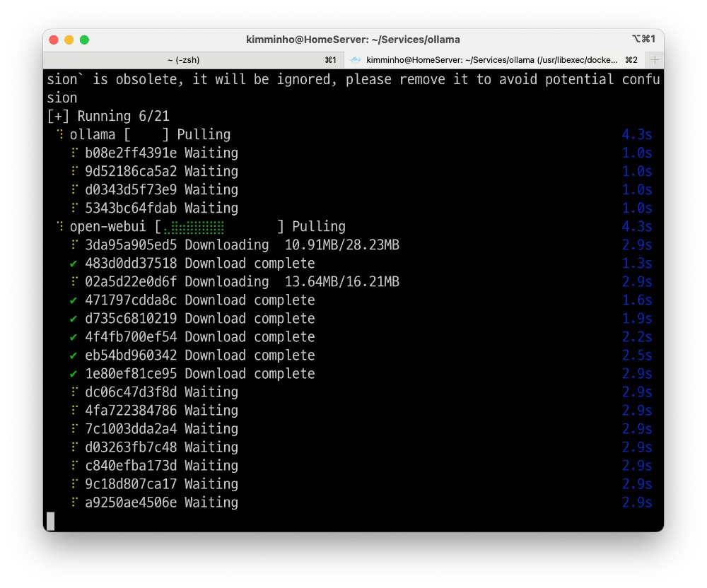
Task: Switch to the ~ (-zsh) tab
Action: pyautogui.click(x=194, y=60)
